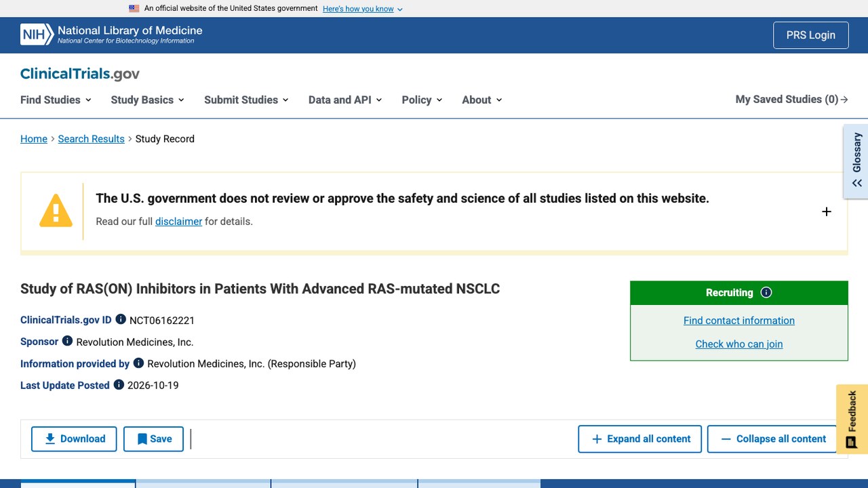Expand the disclaimer with plus icon
Screen dimensions: 868x488
[x=827, y=211]
